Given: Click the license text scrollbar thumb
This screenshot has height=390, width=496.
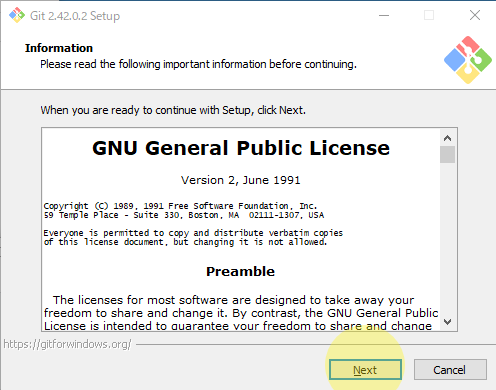Looking at the screenshot, I should (x=447, y=155).
